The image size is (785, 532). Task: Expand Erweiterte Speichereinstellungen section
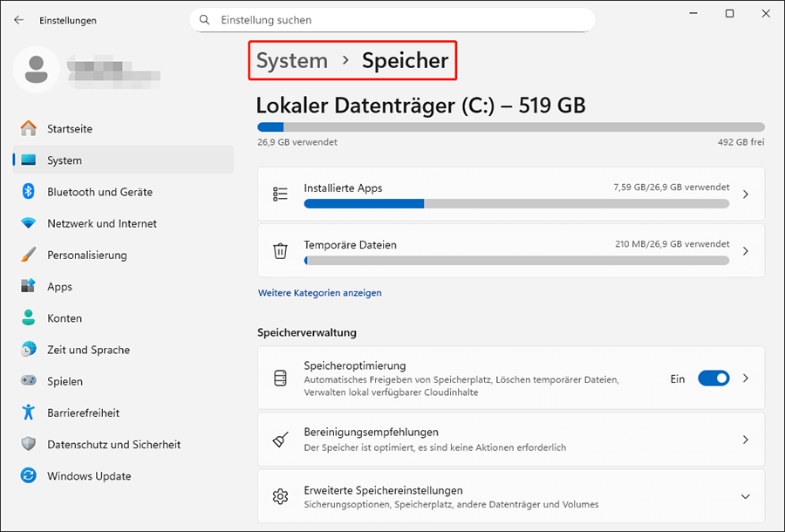tap(745, 496)
